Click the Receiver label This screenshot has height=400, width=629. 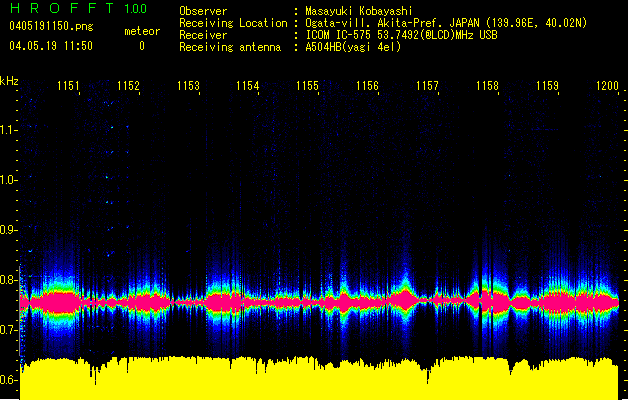click(203, 35)
